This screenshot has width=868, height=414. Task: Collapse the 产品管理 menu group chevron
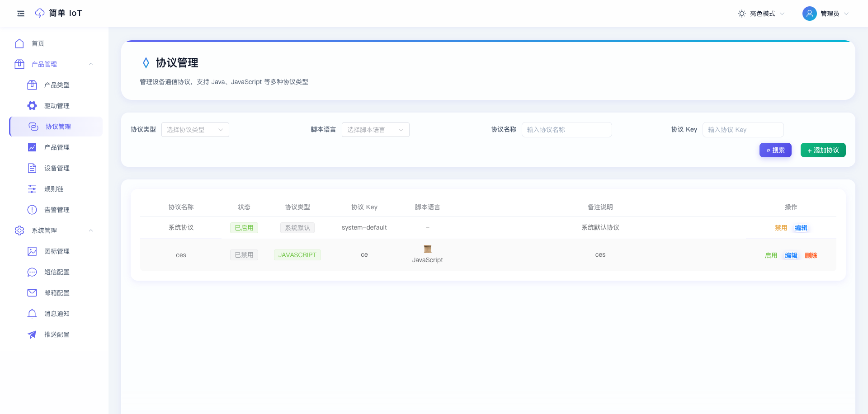(x=91, y=64)
